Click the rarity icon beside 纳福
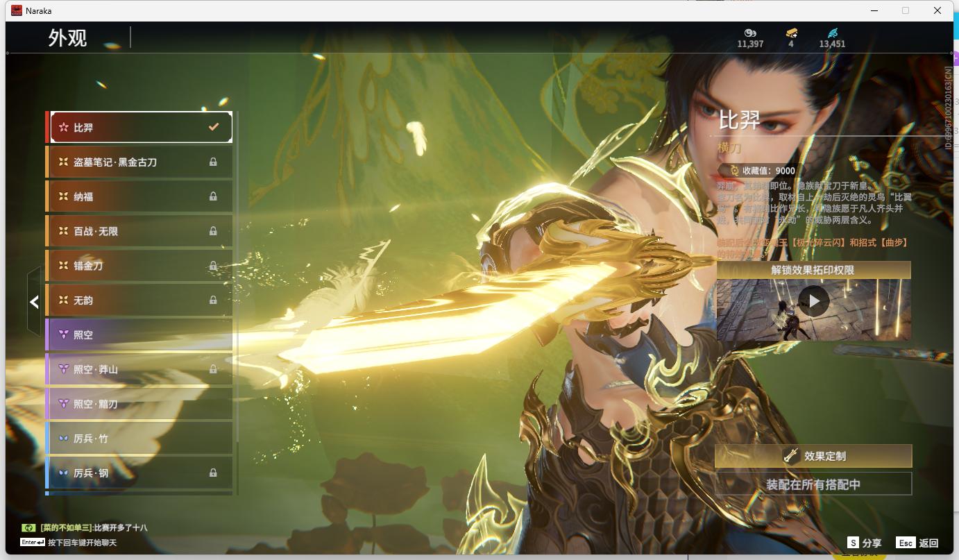Image resolution: width=959 pixels, height=560 pixels. pos(64,196)
